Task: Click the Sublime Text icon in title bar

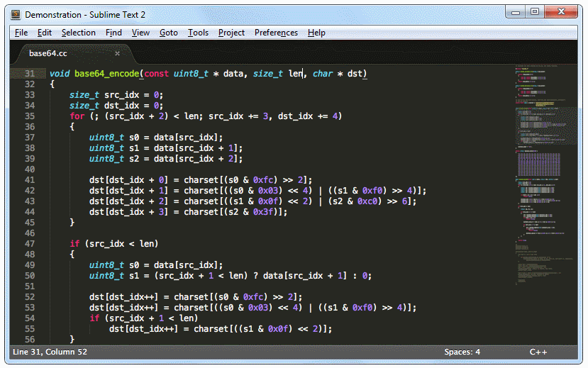Action: pos(15,14)
